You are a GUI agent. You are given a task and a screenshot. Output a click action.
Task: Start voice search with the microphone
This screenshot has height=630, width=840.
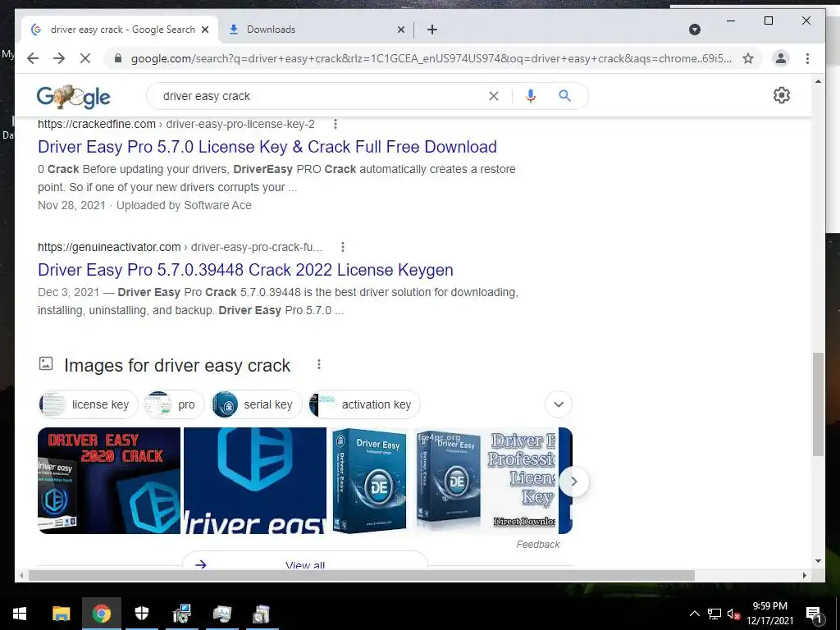click(x=531, y=96)
